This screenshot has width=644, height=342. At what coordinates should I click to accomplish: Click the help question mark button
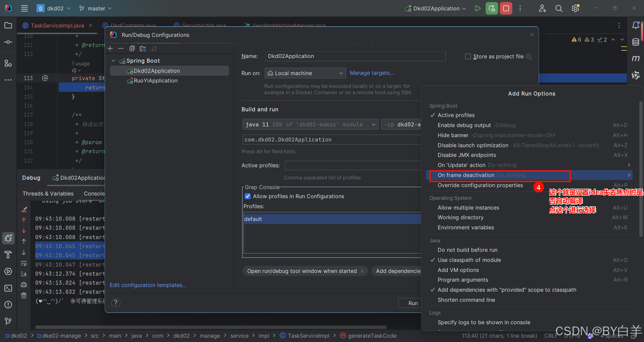point(116,303)
